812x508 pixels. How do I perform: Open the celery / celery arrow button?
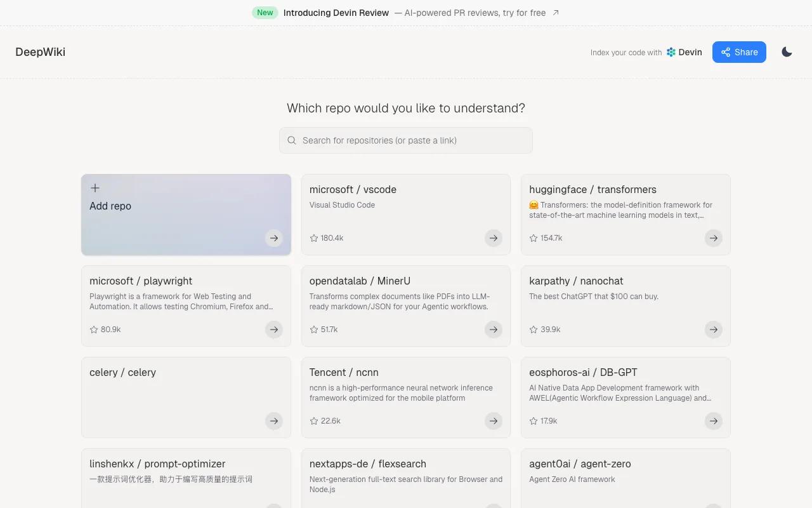click(x=274, y=421)
